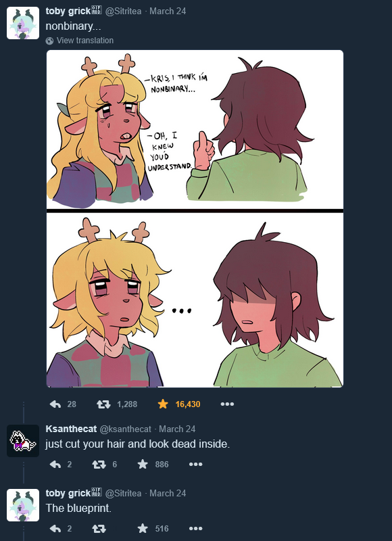Click View translation link
The width and height of the screenshot is (392, 541).
point(84,41)
